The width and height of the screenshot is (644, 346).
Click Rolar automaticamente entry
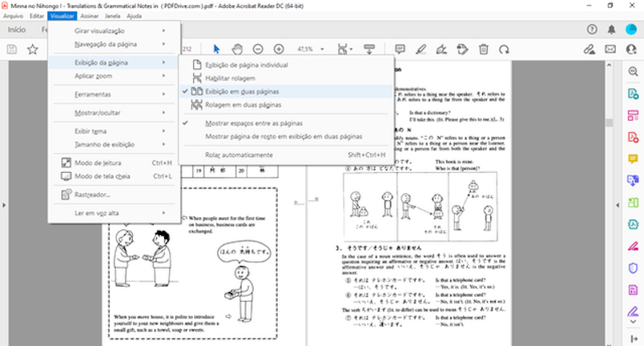coord(285,154)
